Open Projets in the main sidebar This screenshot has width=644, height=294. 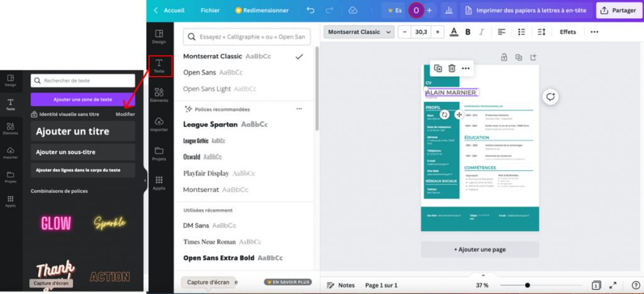pos(159,154)
